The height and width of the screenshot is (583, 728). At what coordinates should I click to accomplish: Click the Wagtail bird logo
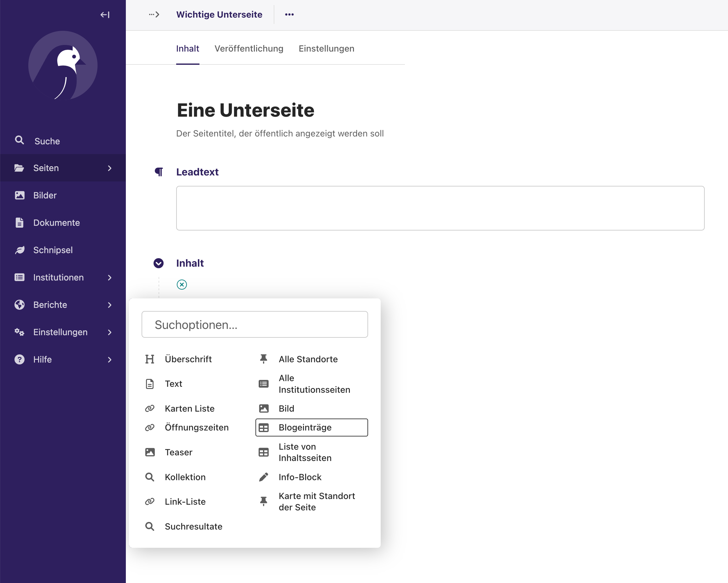point(63,65)
